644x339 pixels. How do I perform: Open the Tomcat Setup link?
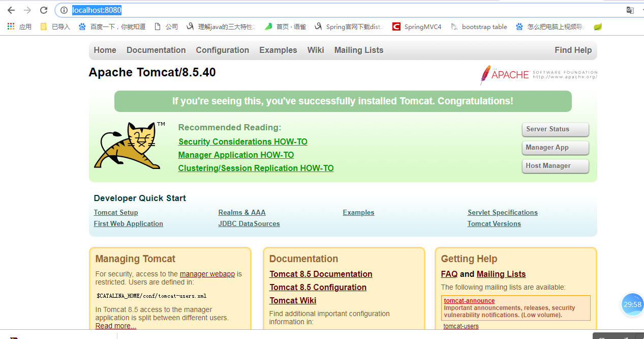(x=116, y=212)
